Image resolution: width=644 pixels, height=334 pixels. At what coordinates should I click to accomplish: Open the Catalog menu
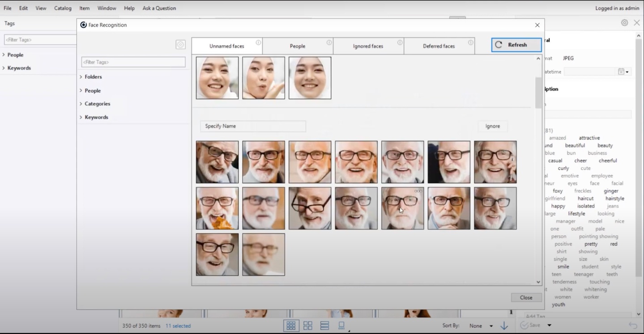coord(63,8)
